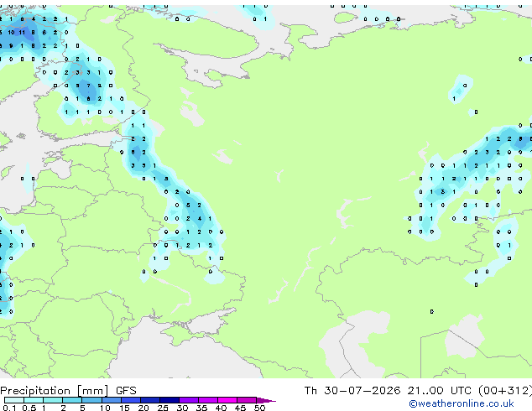This screenshot has height=411, width=532.
Task: Click the legend label "20"
Action: pyautogui.click(x=143, y=408)
